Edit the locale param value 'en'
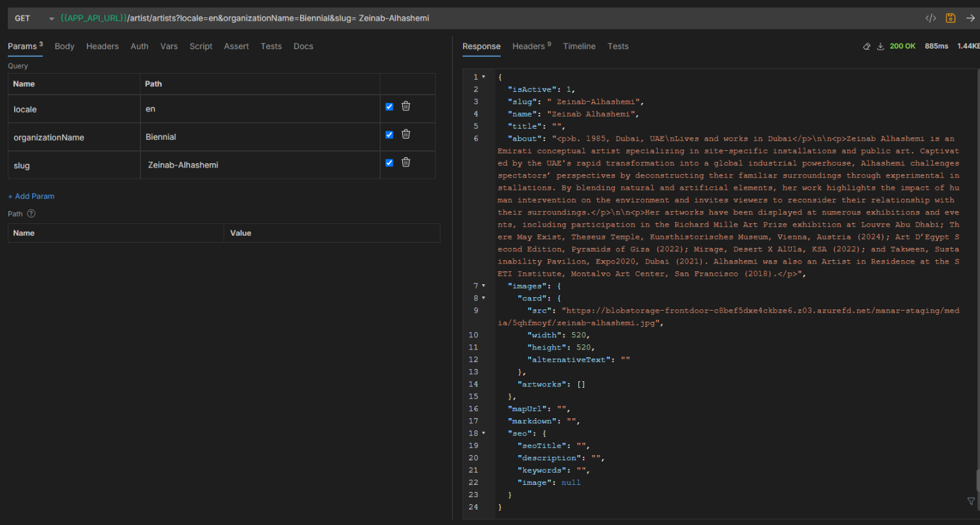 point(260,109)
